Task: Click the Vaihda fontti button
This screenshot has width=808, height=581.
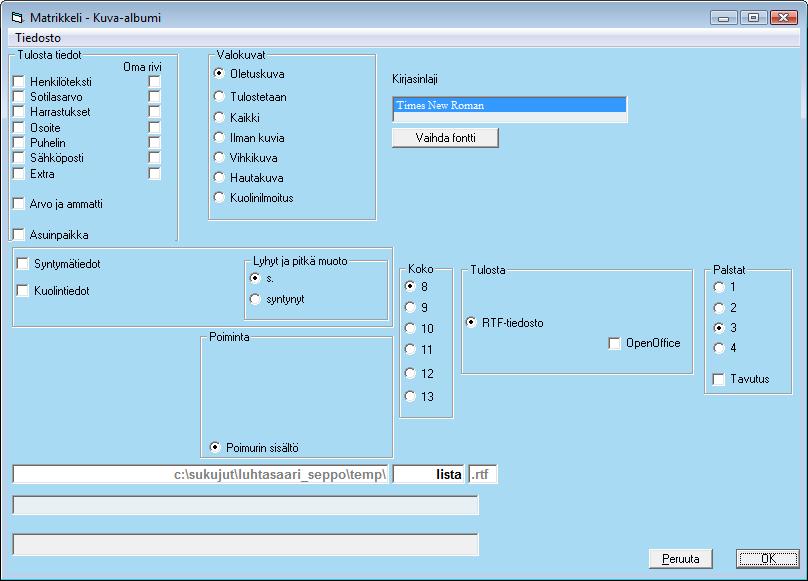Action: click(445, 138)
